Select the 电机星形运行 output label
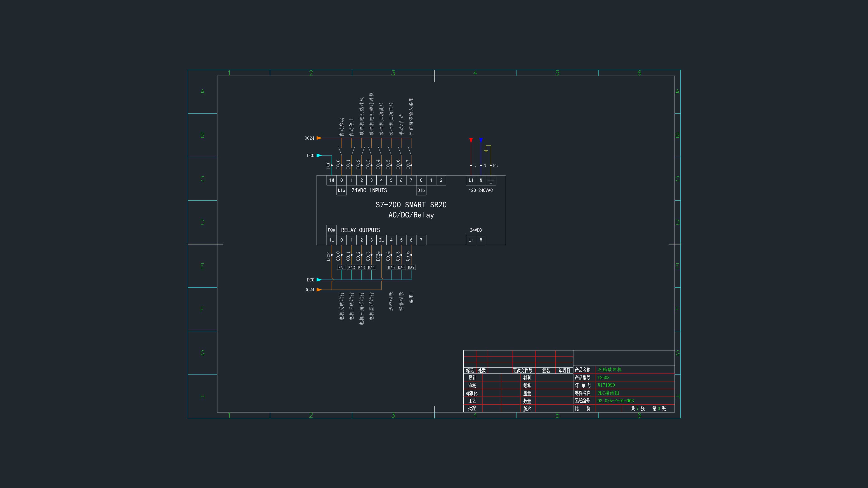868x488 pixels. tap(371, 306)
